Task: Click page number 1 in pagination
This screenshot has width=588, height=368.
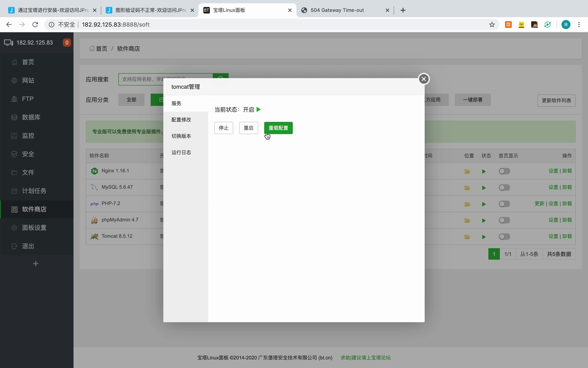Action: 494,254
